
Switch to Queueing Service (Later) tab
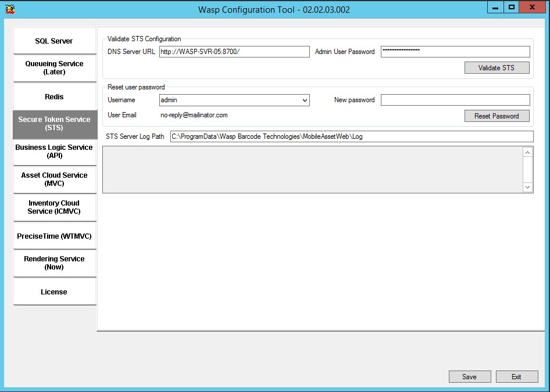click(x=54, y=68)
